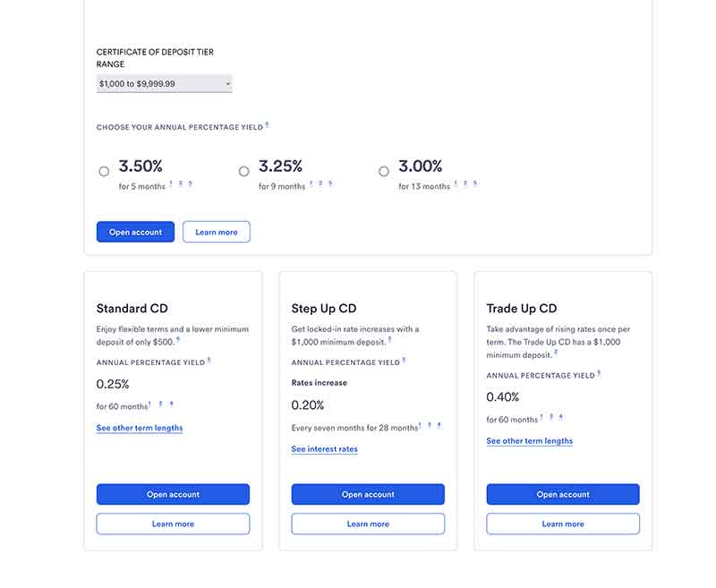Open See other term lengths under Trade Up CD
This screenshot has width=716, height=588.
point(530,441)
